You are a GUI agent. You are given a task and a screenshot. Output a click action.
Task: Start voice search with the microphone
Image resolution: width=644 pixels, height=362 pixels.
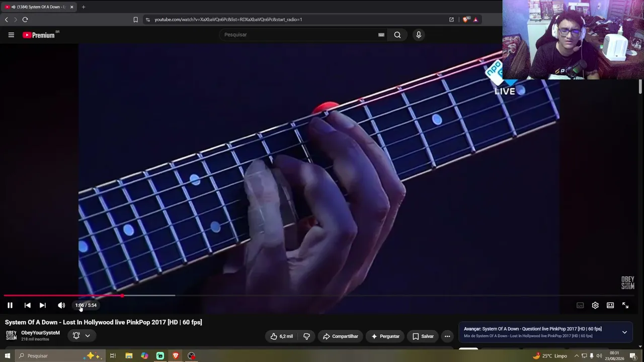[419, 35]
